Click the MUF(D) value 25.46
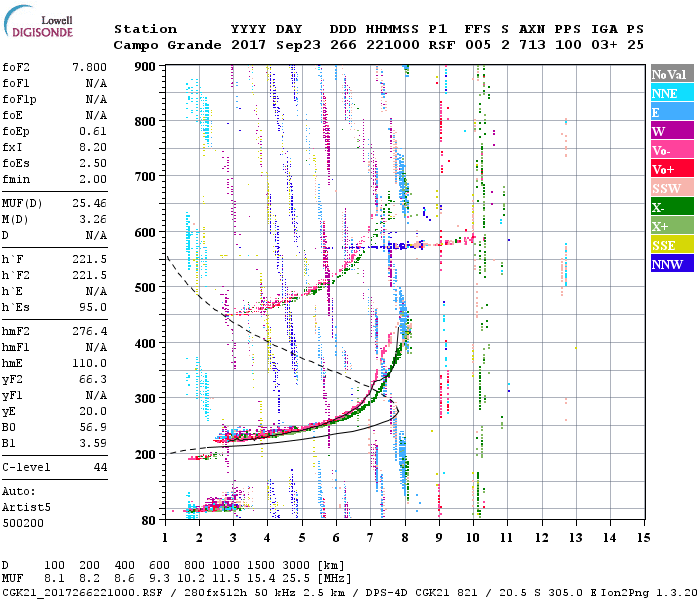The image size is (700, 600). tap(89, 204)
